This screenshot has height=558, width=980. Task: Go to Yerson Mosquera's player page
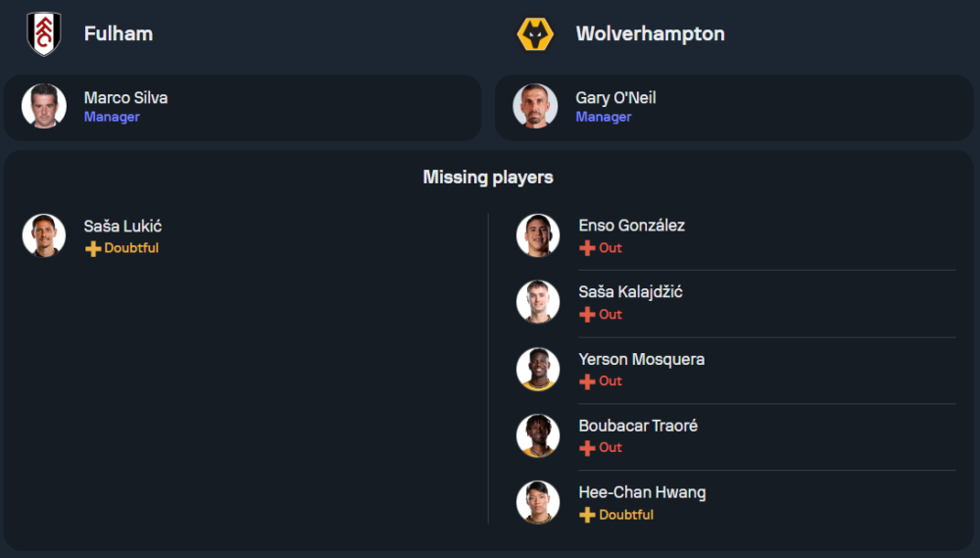click(x=641, y=359)
